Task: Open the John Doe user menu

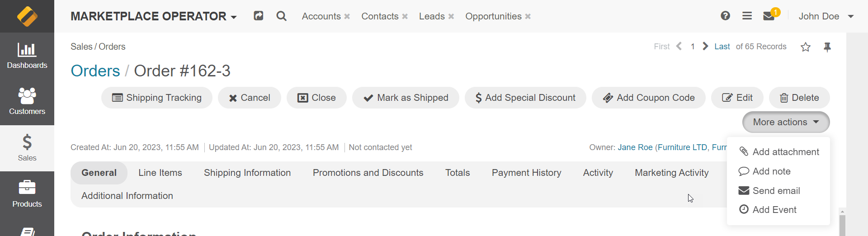Action: [826, 16]
